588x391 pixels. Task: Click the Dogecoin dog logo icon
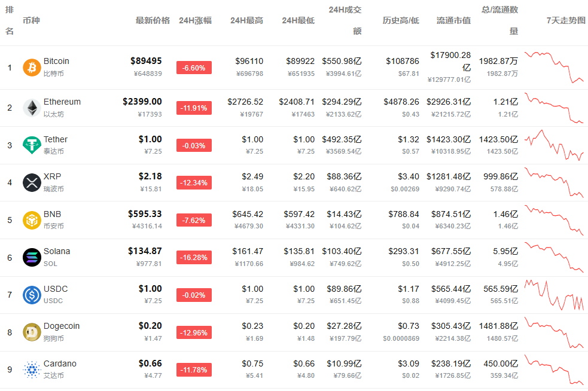pos(32,332)
